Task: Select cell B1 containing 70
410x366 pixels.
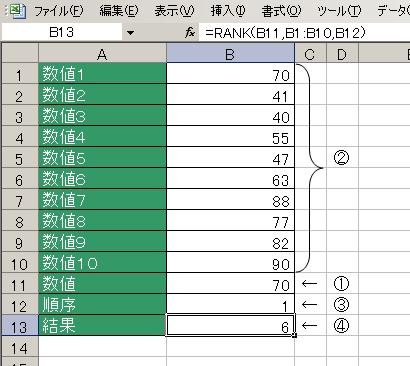Action: point(230,74)
